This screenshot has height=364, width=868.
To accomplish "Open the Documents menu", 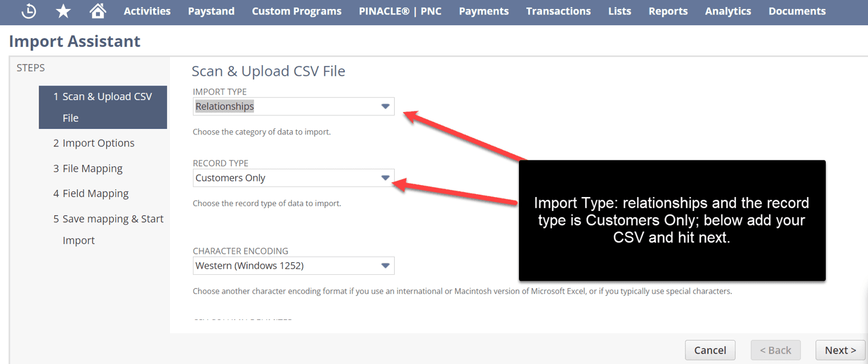I will pos(797,11).
